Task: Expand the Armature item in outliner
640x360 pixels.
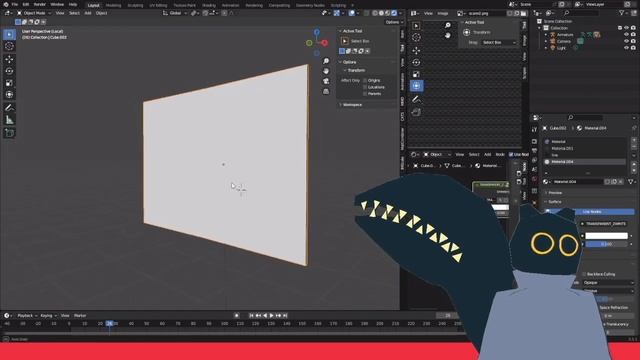Action: click(546, 35)
